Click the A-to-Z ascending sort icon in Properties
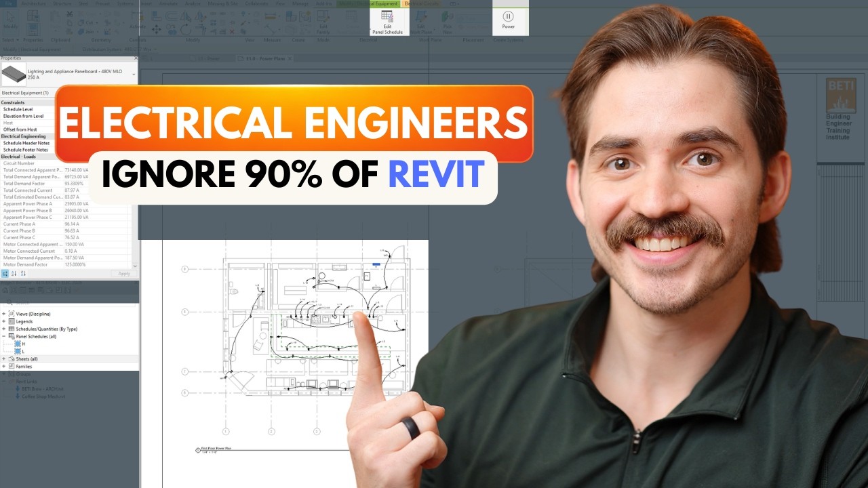 pos(14,273)
